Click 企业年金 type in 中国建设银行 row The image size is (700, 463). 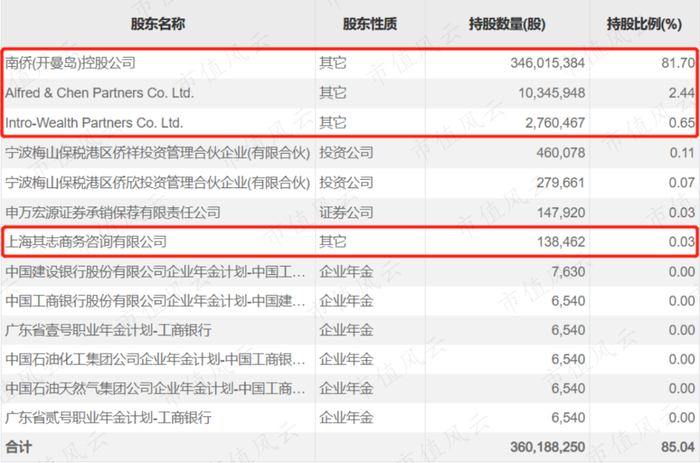(x=346, y=271)
